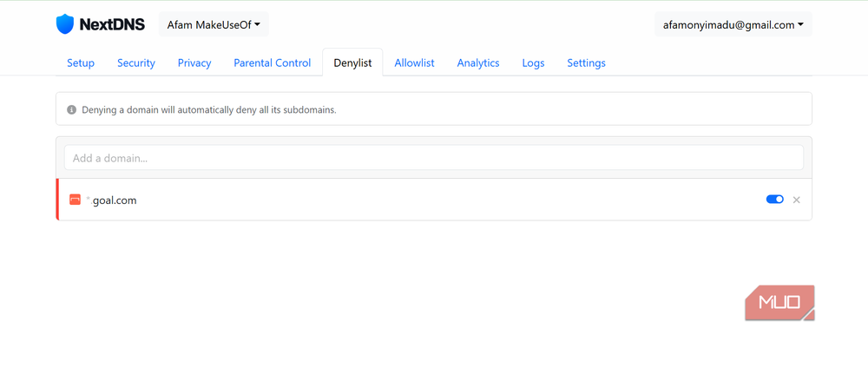View the Analytics tab
The width and height of the screenshot is (868, 374).
[x=478, y=62]
